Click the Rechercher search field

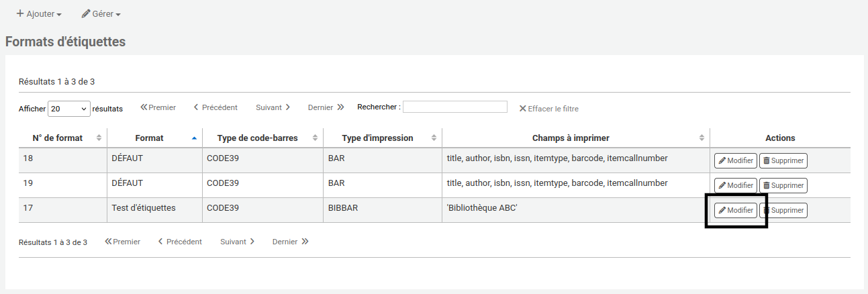click(455, 107)
